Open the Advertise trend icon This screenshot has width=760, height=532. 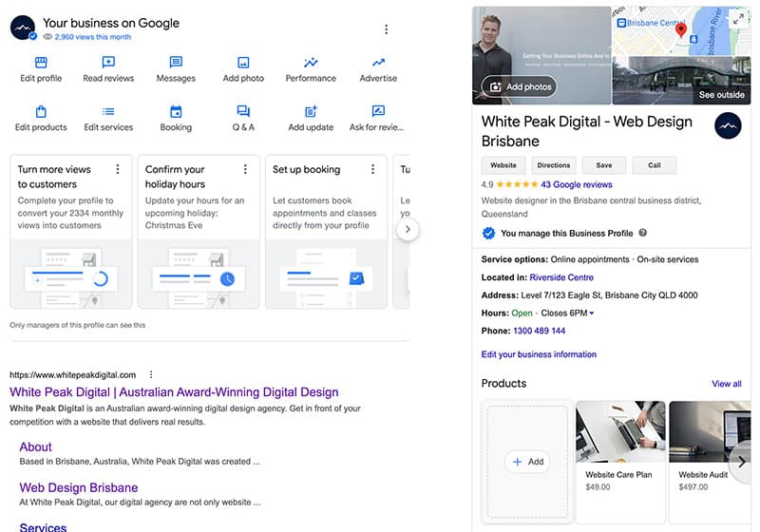tap(378, 62)
